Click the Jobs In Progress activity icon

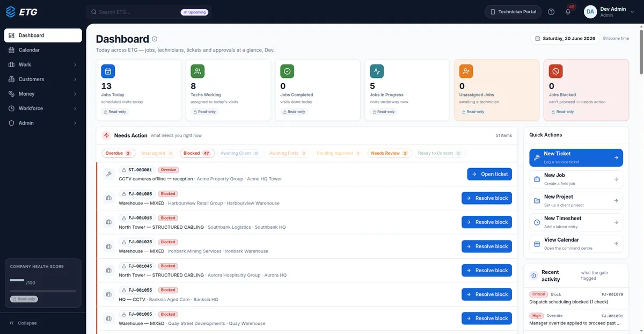(x=377, y=71)
